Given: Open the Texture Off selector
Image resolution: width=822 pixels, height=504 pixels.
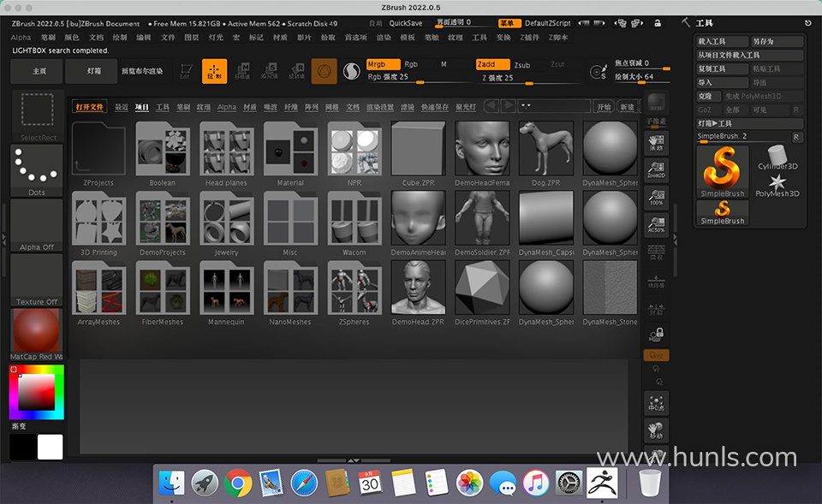Looking at the screenshot, I should coord(37,281).
